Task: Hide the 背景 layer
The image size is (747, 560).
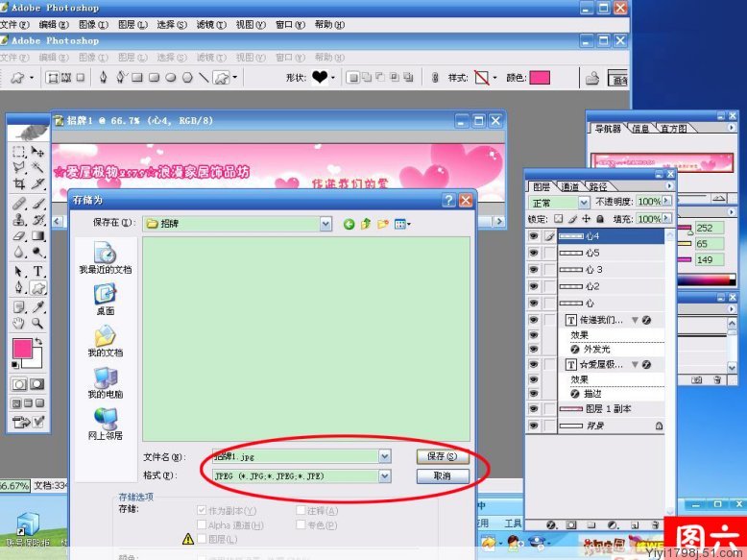Action: point(534,426)
